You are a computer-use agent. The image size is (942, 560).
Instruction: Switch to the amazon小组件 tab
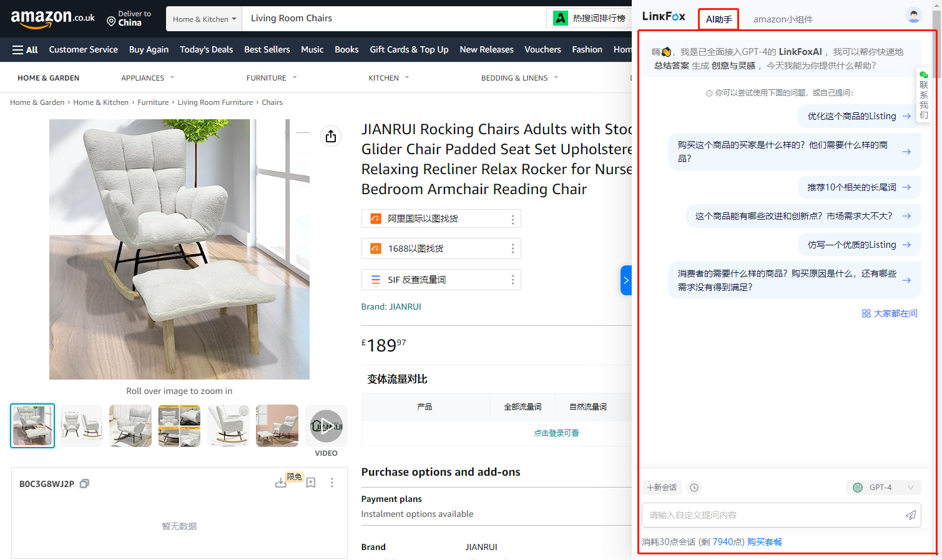(783, 19)
